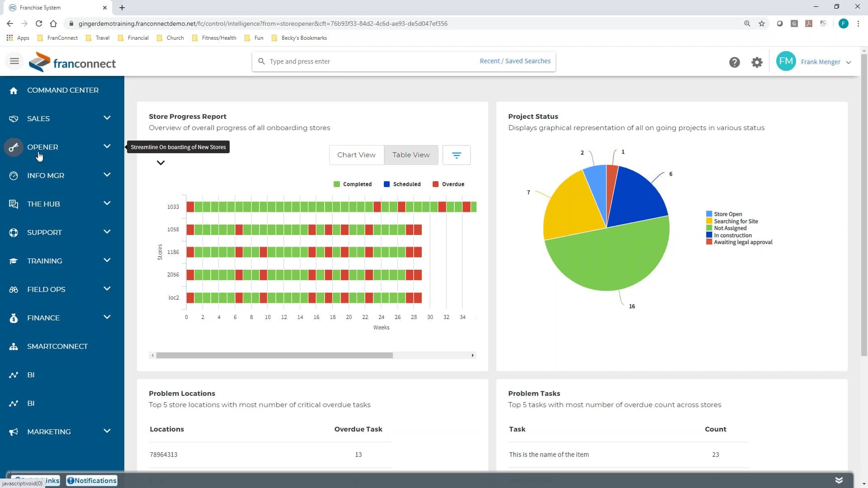This screenshot has width=868, height=488.
Task: Toggle Completed series in chart legend
Action: 352,184
